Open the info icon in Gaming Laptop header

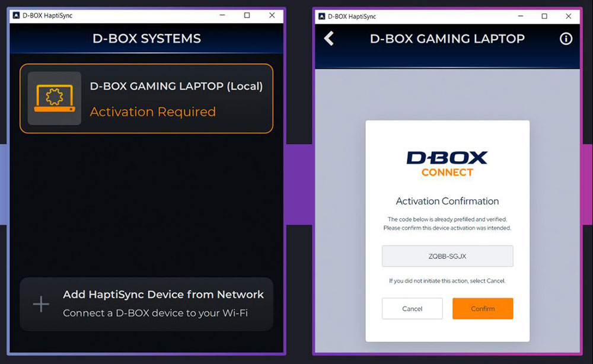click(x=566, y=39)
